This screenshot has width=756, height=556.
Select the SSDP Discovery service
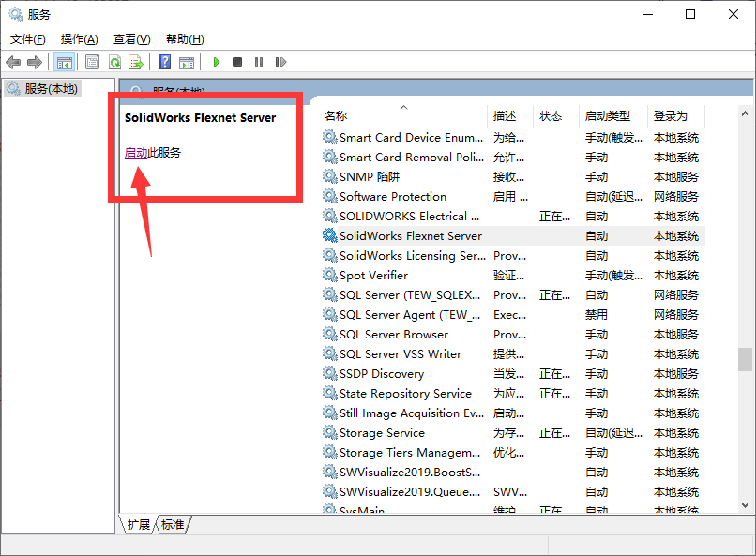(x=513, y=374)
